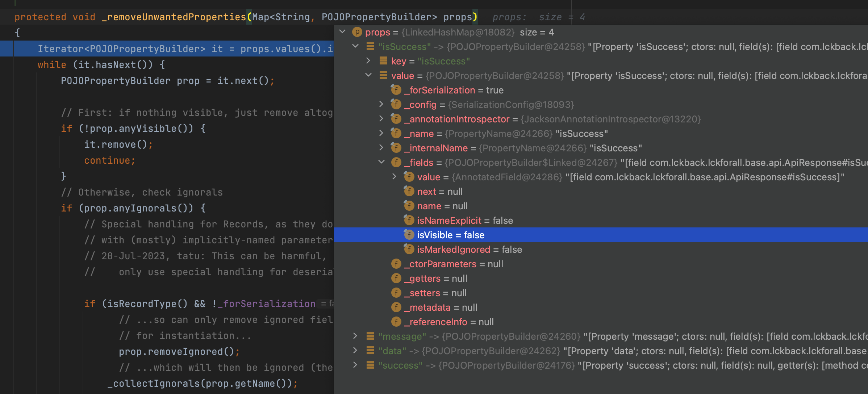
Task: Click the parameter icon beside props
Action: point(357,32)
